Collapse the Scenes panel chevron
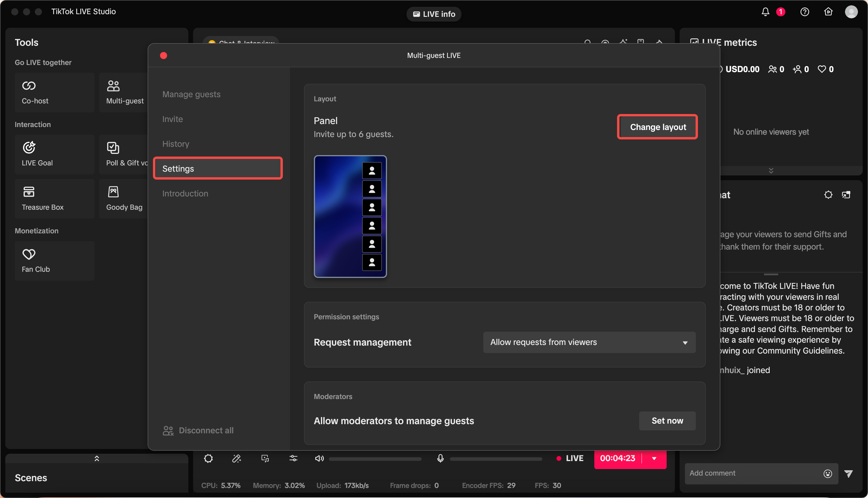Viewport: 868px width, 498px height. coord(97,458)
